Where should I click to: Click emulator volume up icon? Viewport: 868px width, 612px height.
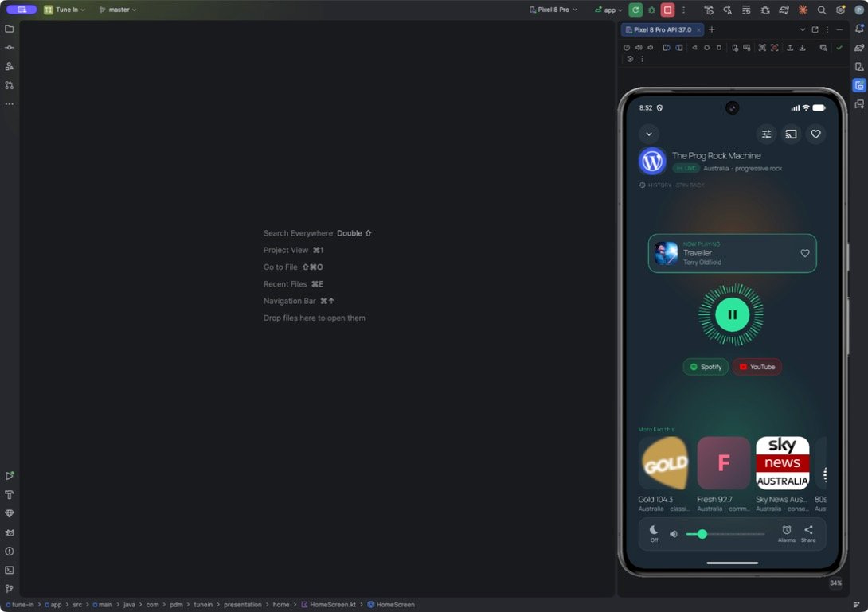(639, 48)
